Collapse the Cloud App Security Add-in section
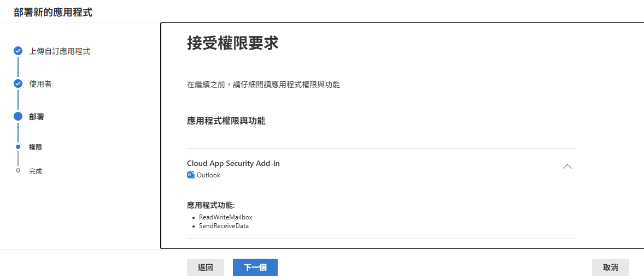Screen dimensions: 644x280 tap(567, 166)
